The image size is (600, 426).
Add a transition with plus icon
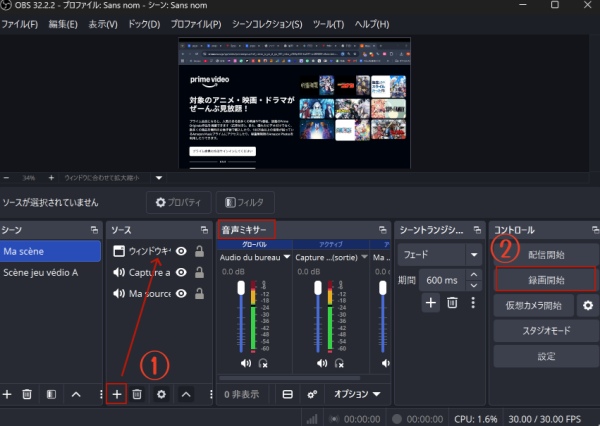[430, 302]
